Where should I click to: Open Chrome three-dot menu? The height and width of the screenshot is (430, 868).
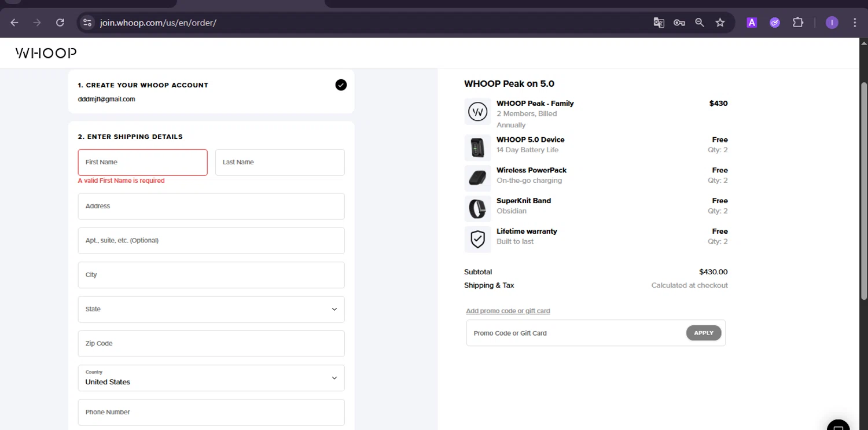(855, 23)
